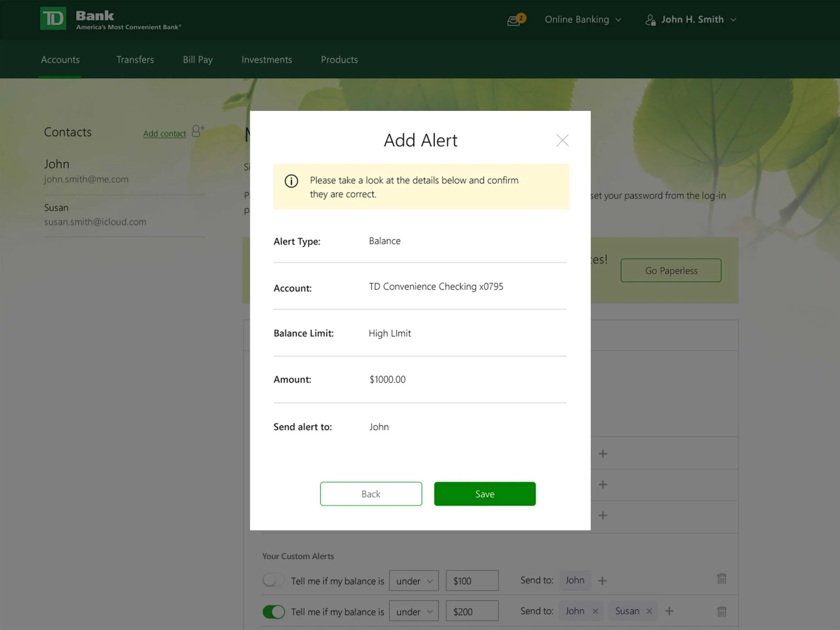The image size is (840, 630).
Task: Remove Susan from the $200 alert recipients
Action: pos(649,611)
